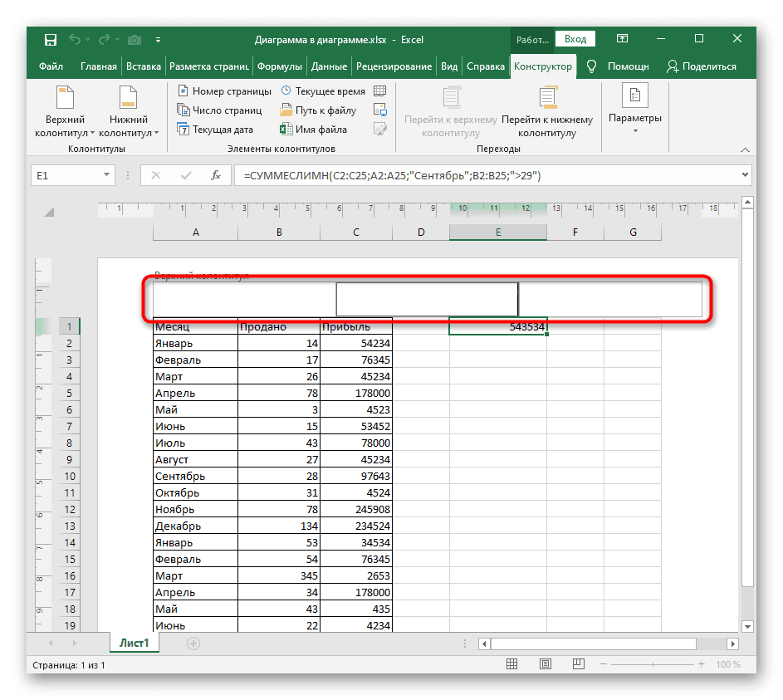Insert current date element

[x=214, y=130]
